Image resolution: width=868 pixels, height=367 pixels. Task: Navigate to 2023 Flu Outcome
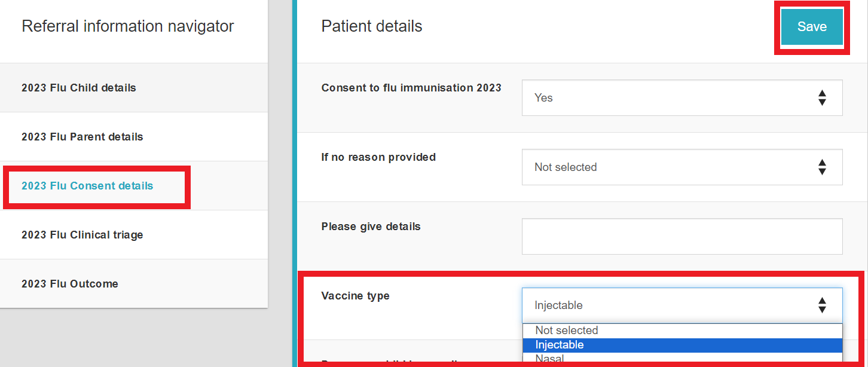click(x=70, y=284)
